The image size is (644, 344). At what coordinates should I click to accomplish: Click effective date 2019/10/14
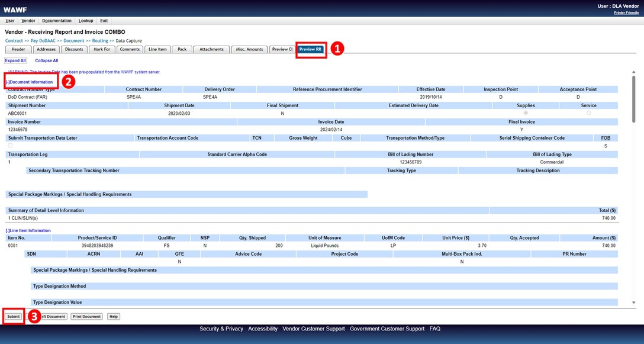[x=430, y=98]
